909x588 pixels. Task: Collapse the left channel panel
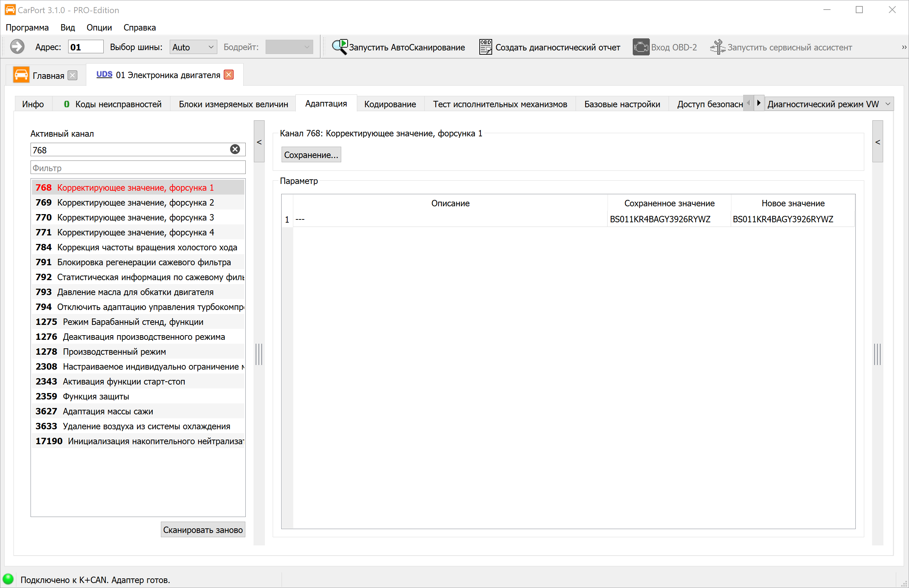(x=259, y=142)
